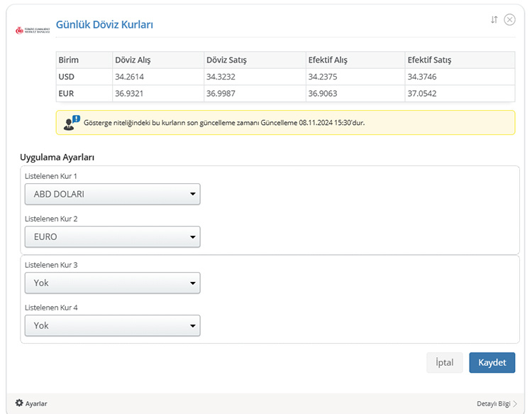Open the Listelenen Kur 4 dropdown

tap(112, 326)
